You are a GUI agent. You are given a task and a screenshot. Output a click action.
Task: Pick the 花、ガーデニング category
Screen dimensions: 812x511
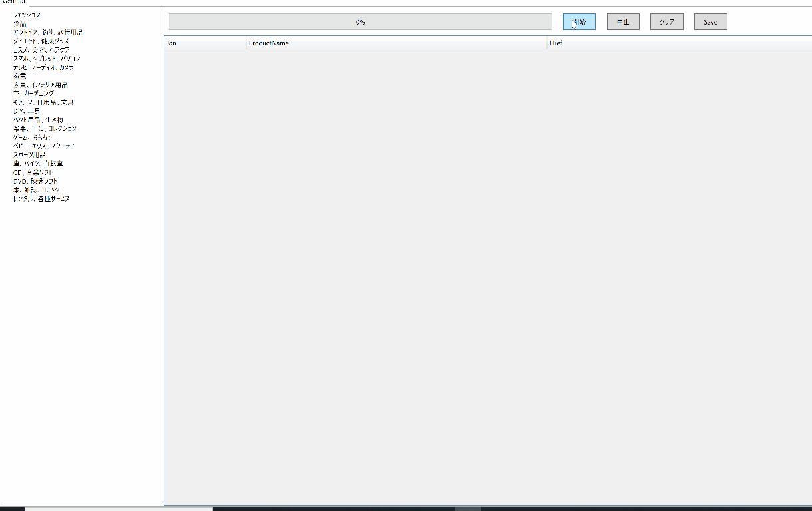[x=33, y=94]
